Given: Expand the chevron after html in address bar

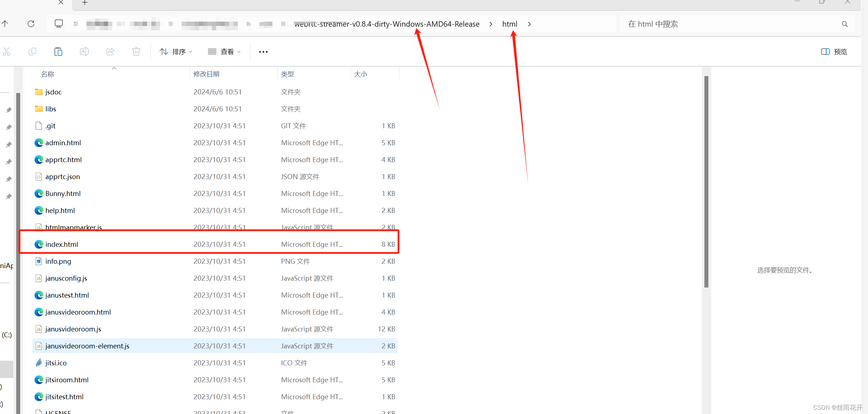Looking at the screenshot, I should point(529,24).
